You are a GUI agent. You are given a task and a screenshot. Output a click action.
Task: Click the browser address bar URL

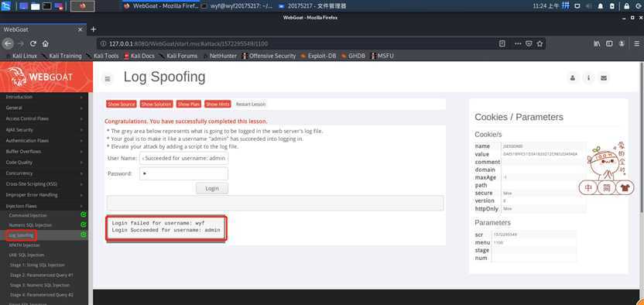[x=189, y=43]
